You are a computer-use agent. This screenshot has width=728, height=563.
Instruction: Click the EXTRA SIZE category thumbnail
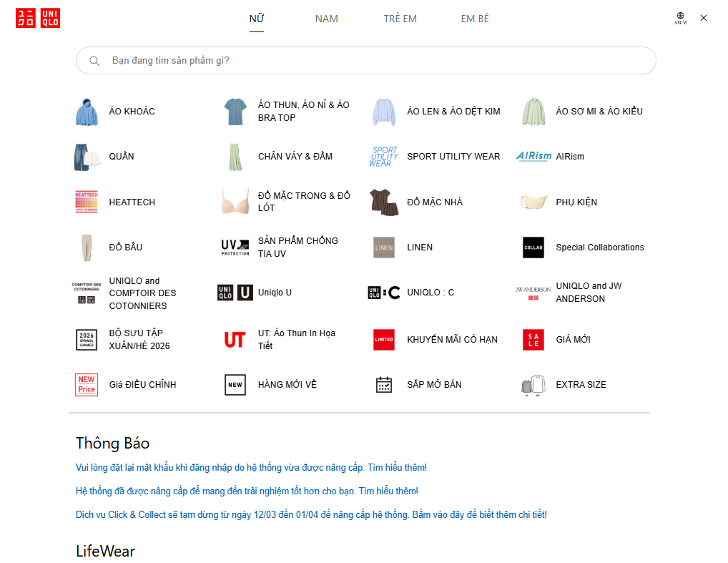[x=533, y=385]
